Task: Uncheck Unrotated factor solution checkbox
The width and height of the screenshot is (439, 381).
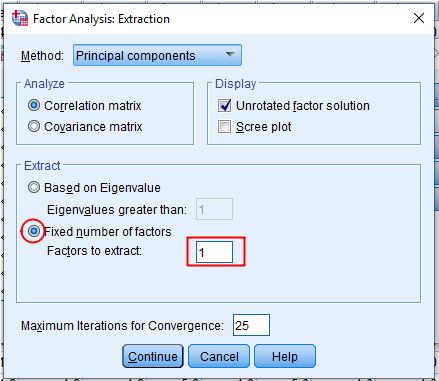Action: point(224,106)
